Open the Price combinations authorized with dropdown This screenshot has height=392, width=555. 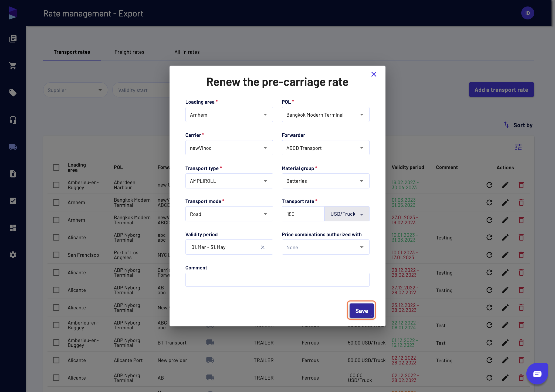coord(326,247)
